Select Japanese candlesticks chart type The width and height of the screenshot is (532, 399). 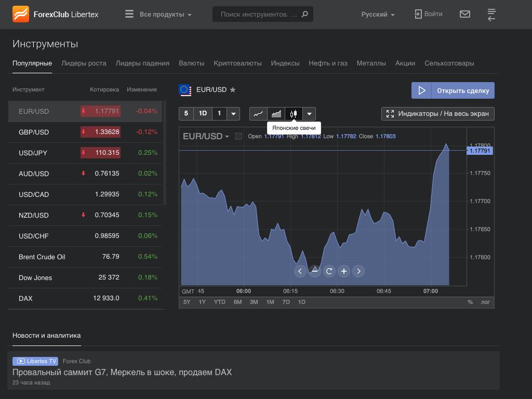click(x=294, y=114)
